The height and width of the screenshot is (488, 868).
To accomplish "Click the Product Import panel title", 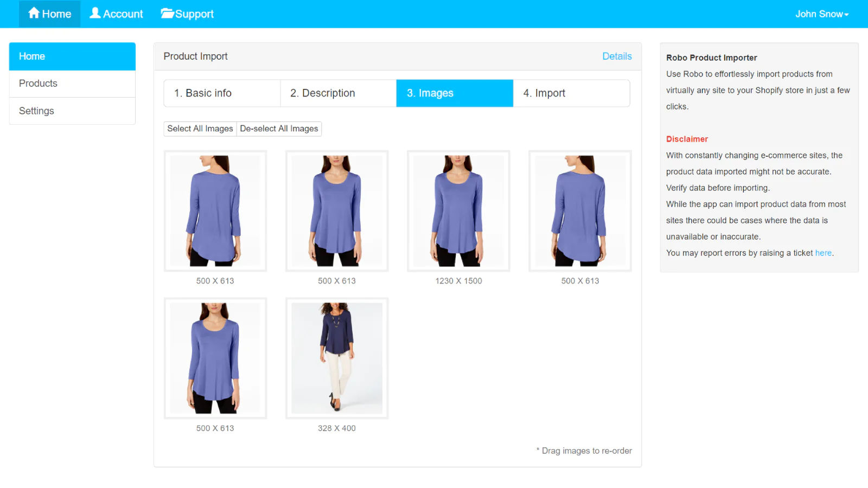I will (195, 56).
